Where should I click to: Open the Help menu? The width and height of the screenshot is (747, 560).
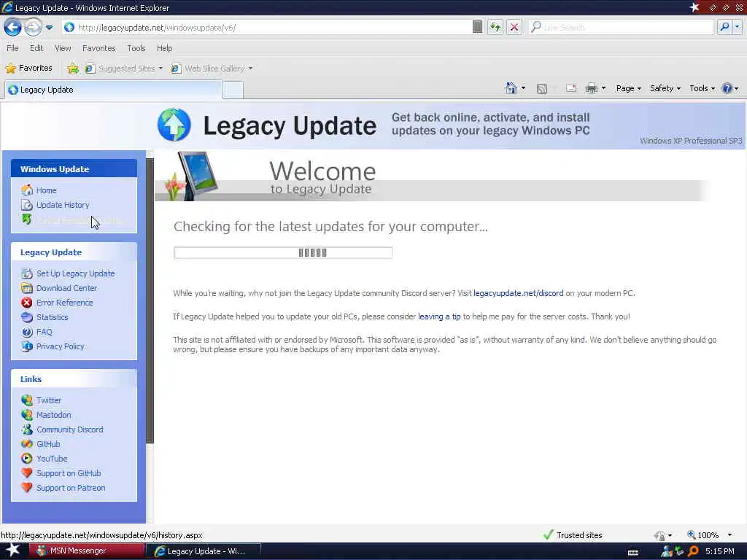tap(164, 48)
